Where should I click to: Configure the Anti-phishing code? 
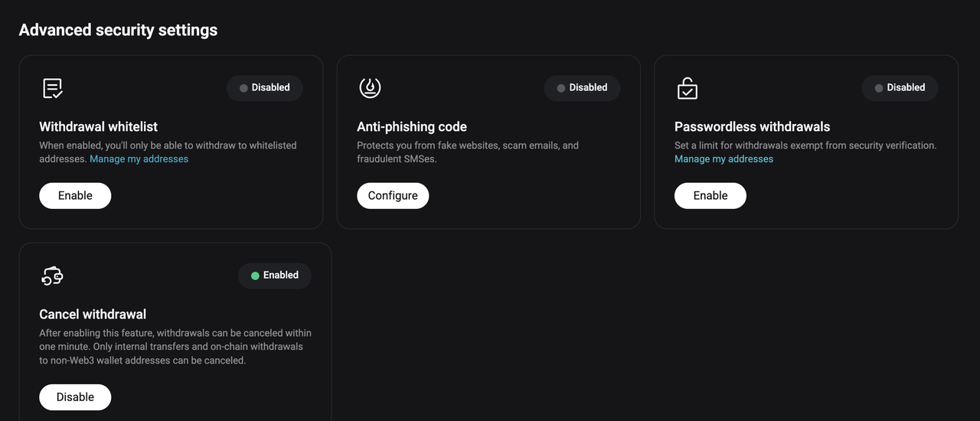point(393,195)
